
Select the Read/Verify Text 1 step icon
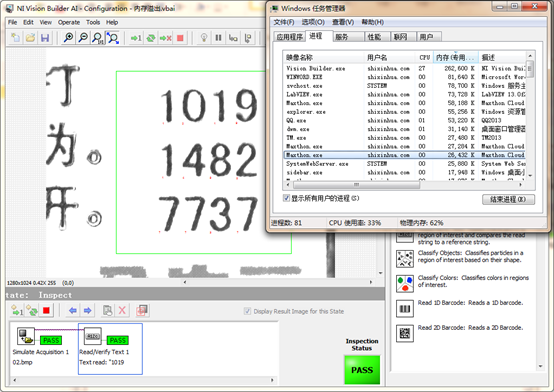pyautogui.click(x=93, y=336)
